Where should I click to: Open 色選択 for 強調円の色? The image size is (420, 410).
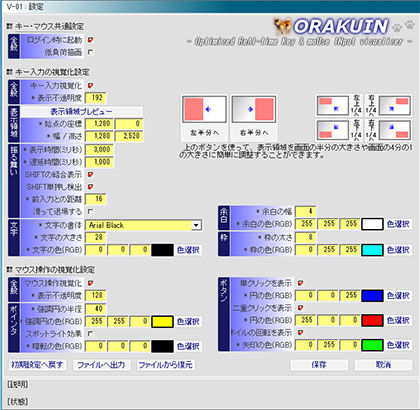(x=188, y=322)
